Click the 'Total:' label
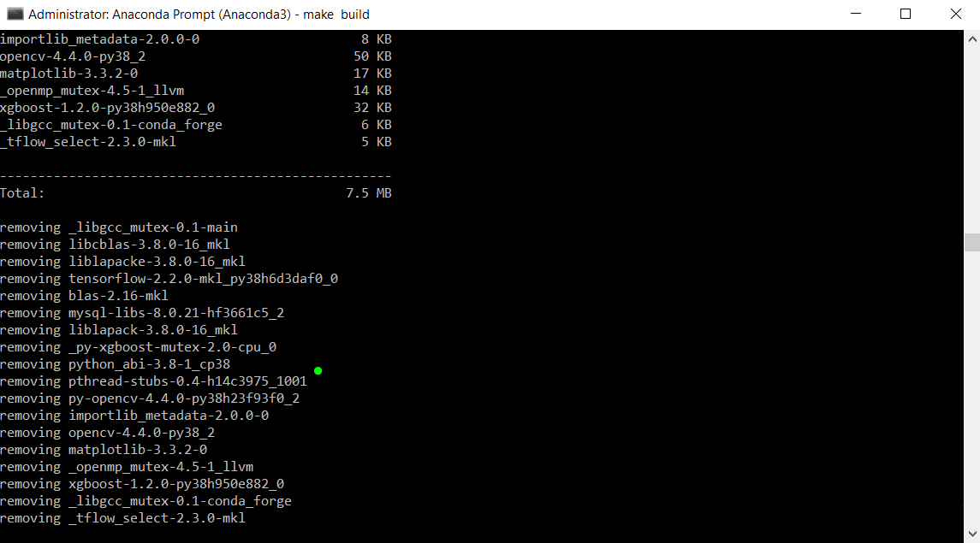This screenshot has height=543, width=980. (22, 193)
